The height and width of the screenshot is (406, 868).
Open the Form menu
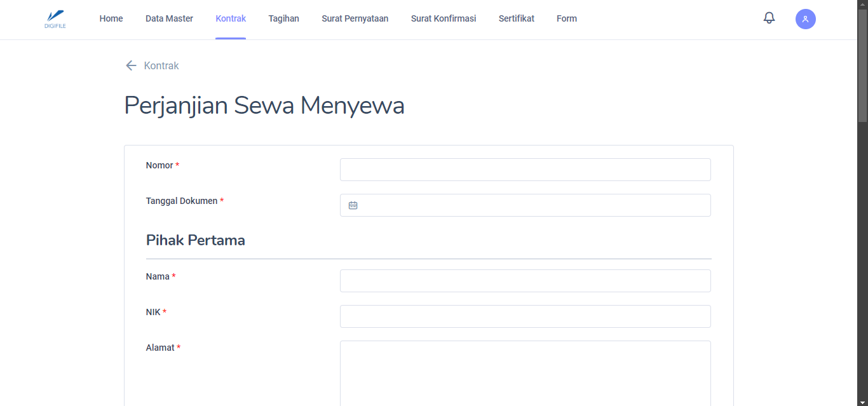567,18
